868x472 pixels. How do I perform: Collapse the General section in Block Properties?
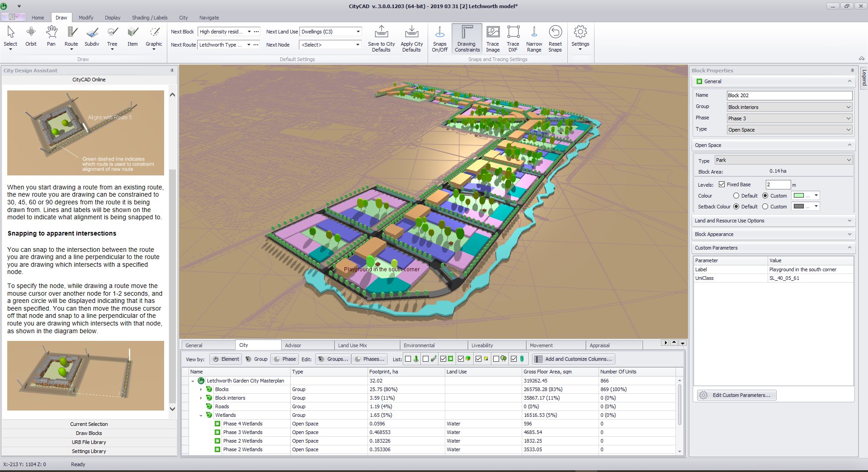click(x=849, y=81)
